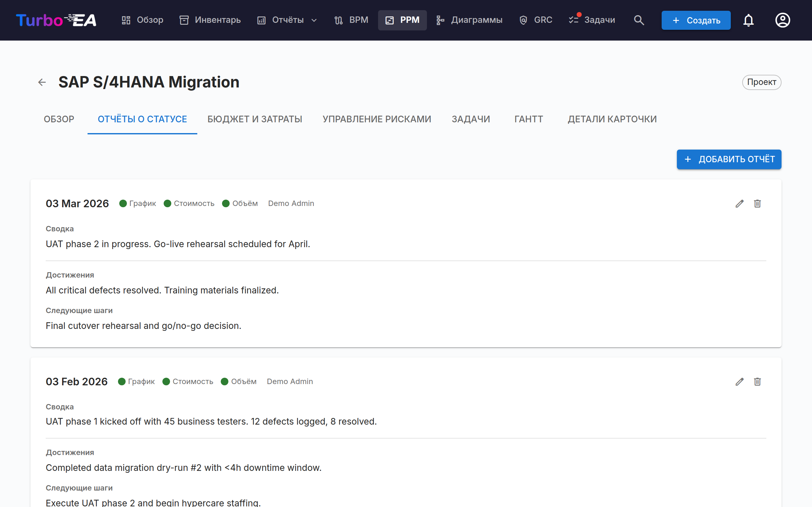Click the green График status dot for March
This screenshot has height=507, width=812.
123,203
